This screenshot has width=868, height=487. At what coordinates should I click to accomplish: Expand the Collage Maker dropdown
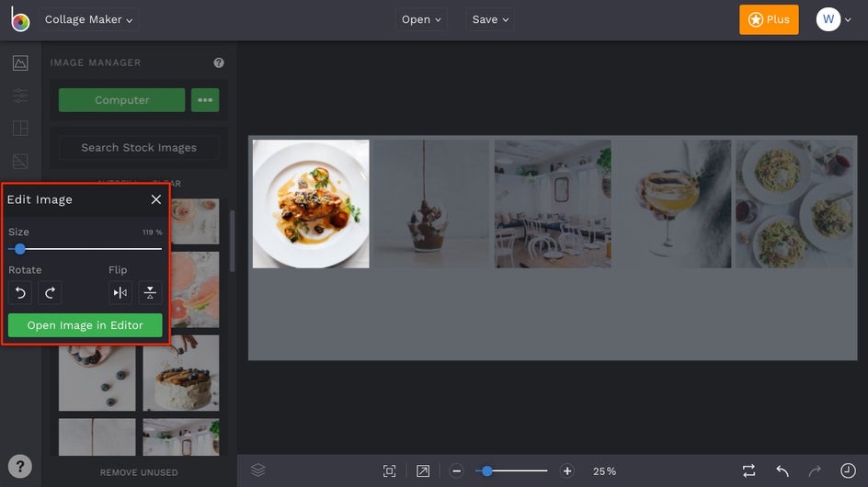click(x=88, y=19)
